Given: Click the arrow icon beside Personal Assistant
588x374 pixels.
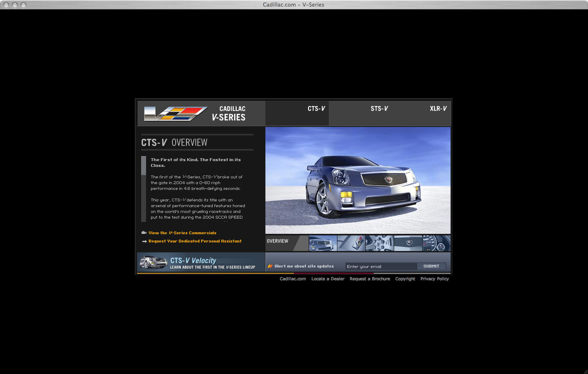Looking at the screenshot, I should point(144,241).
